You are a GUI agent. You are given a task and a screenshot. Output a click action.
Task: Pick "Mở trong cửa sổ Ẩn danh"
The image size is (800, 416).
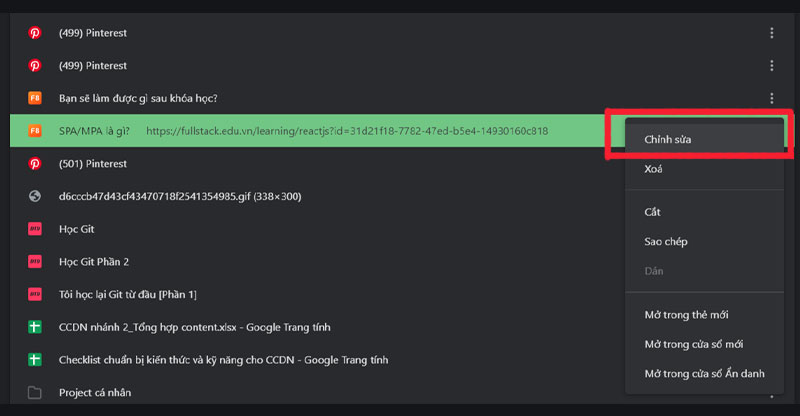(x=704, y=373)
